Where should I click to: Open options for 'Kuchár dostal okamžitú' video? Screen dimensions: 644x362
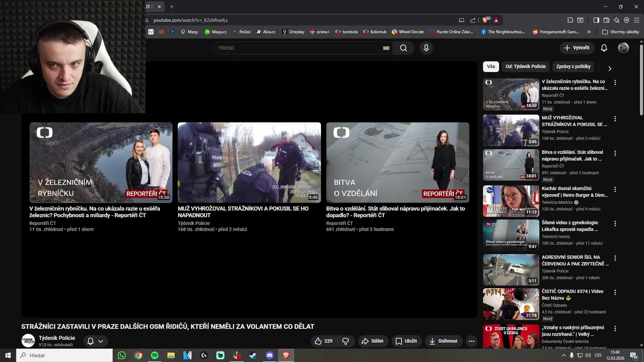click(615, 189)
